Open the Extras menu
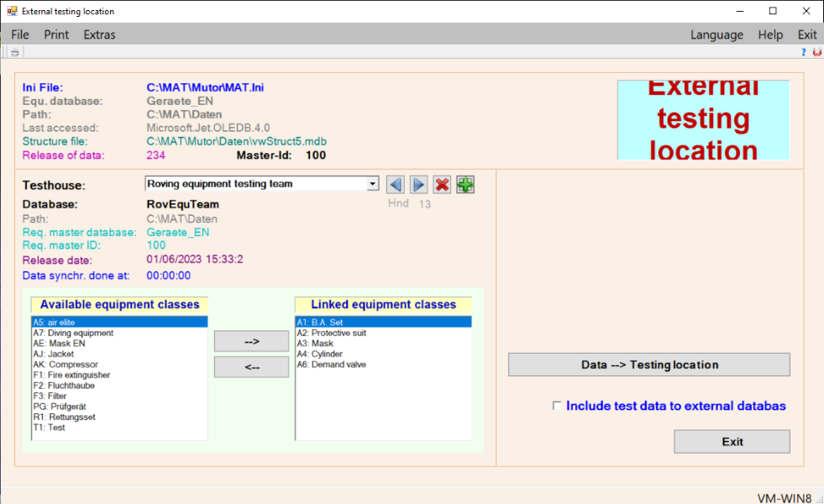The width and height of the screenshot is (824, 504). coord(99,34)
